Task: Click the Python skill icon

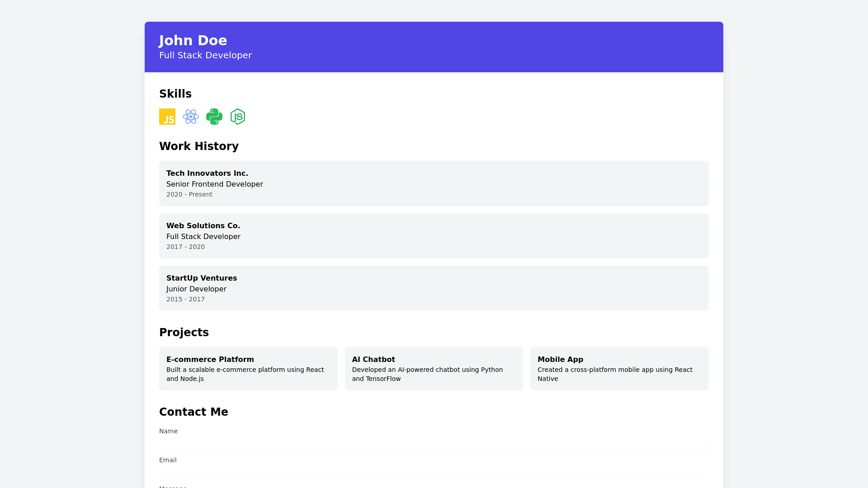Action: 214,117
